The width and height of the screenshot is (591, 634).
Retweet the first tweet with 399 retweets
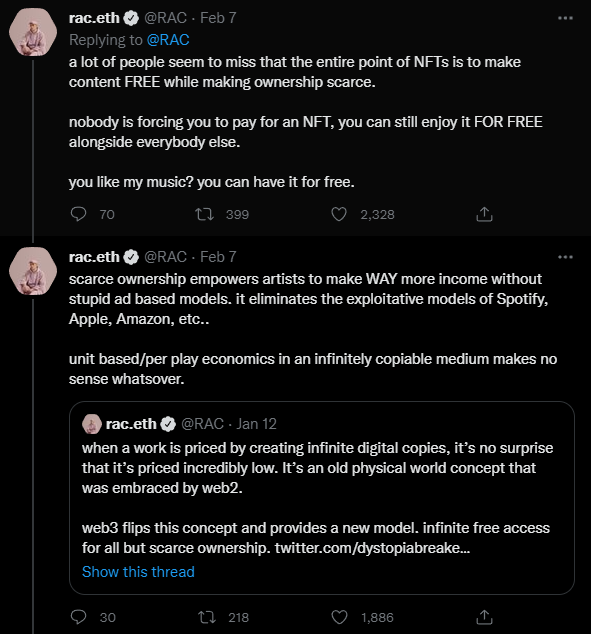point(205,214)
